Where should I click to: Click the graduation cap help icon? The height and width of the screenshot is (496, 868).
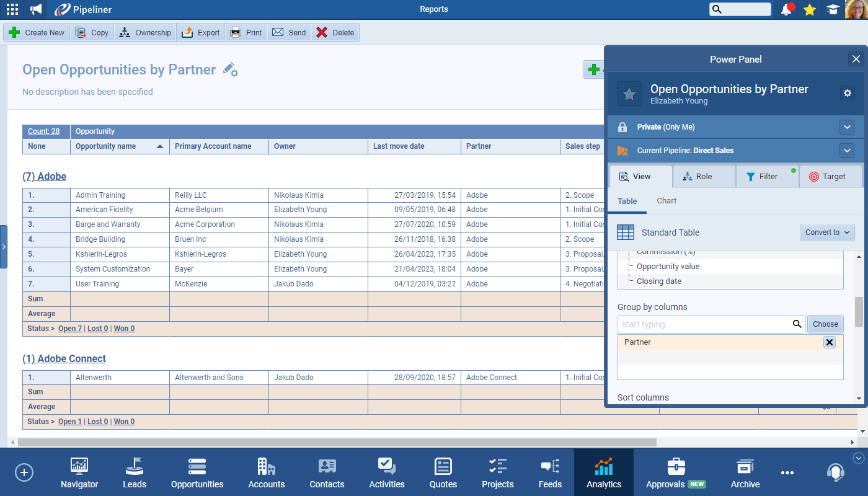pyautogui.click(x=833, y=9)
